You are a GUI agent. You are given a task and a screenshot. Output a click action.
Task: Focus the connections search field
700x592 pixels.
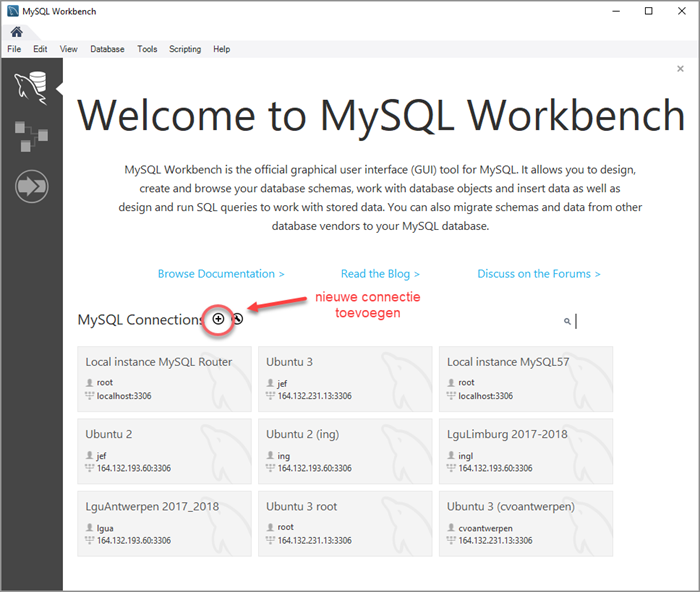click(x=594, y=321)
